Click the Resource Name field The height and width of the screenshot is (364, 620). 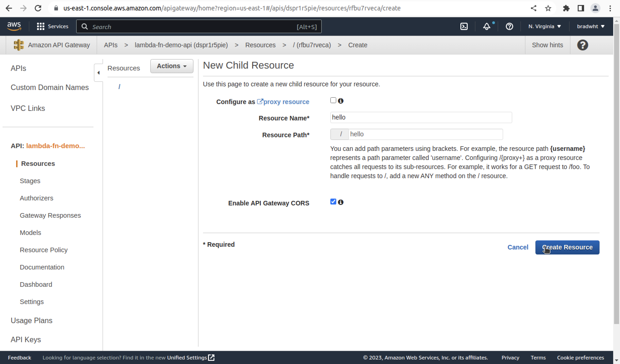pyautogui.click(x=421, y=117)
